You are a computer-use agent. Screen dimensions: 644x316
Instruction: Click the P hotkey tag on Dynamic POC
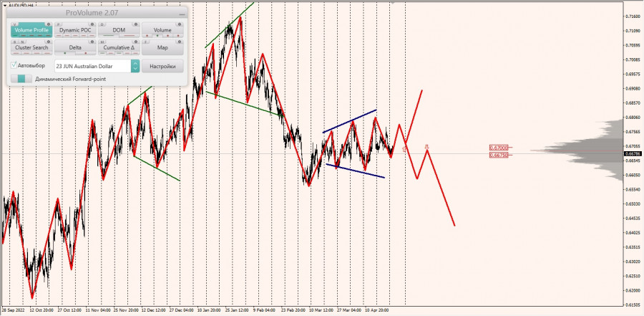tap(59, 24)
